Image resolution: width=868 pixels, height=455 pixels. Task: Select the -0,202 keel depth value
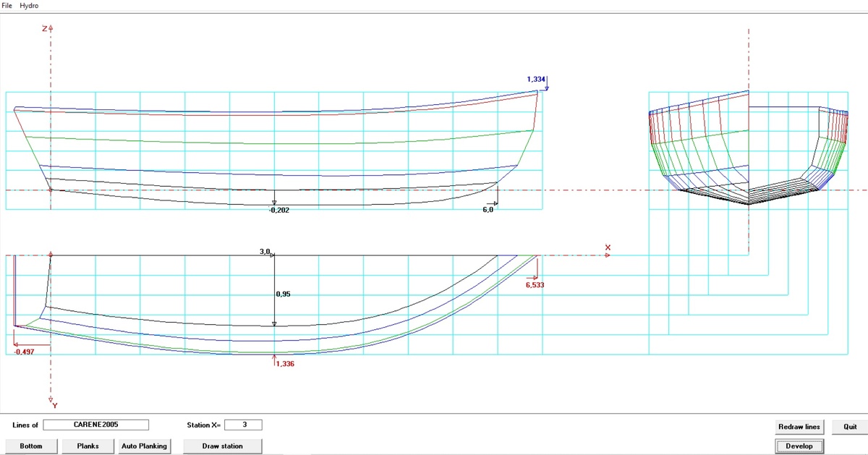pos(279,210)
